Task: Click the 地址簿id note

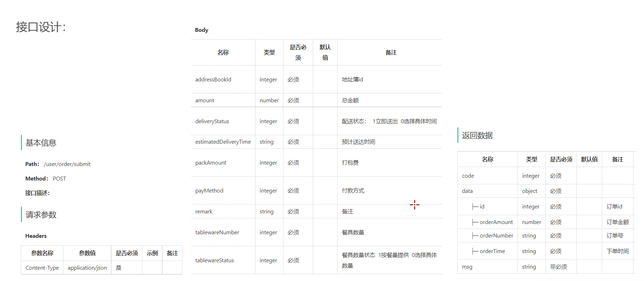Action: (x=352, y=79)
